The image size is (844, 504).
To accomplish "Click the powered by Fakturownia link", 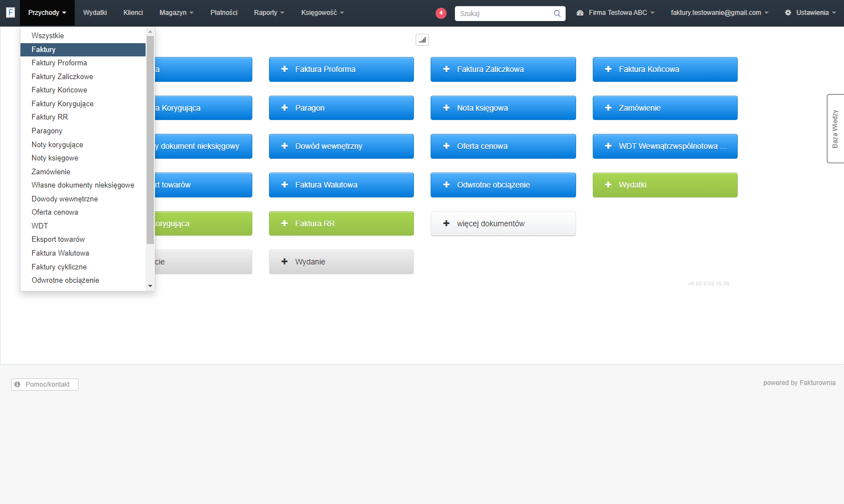I will point(799,383).
